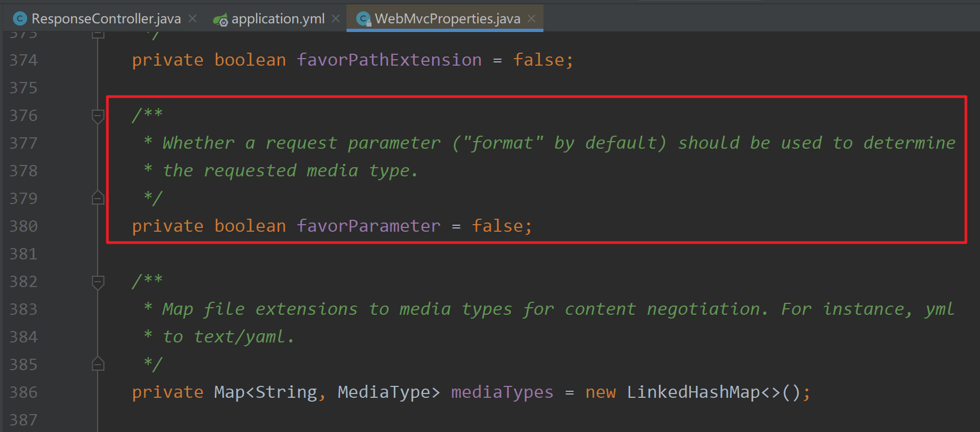Click line number 380 in the gutter
This screenshot has width=980, height=432.
(x=23, y=226)
